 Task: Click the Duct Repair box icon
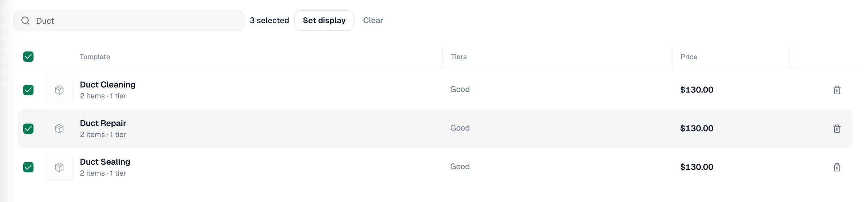click(59, 129)
